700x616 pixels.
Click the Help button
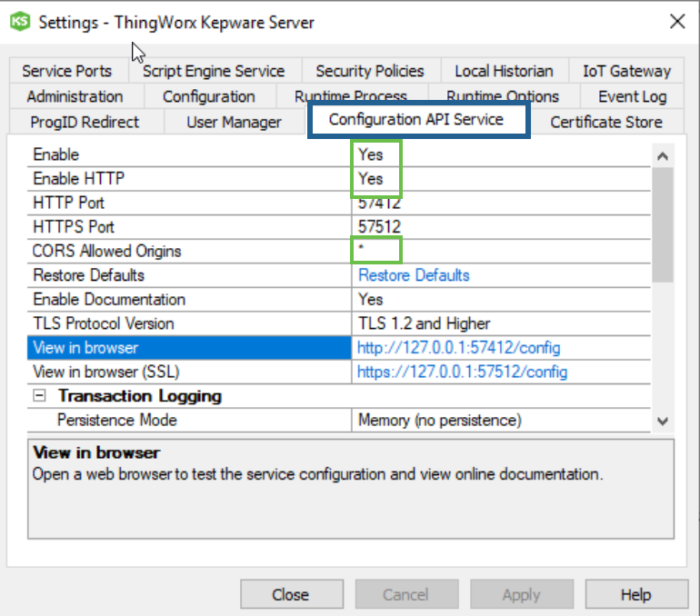(636, 594)
